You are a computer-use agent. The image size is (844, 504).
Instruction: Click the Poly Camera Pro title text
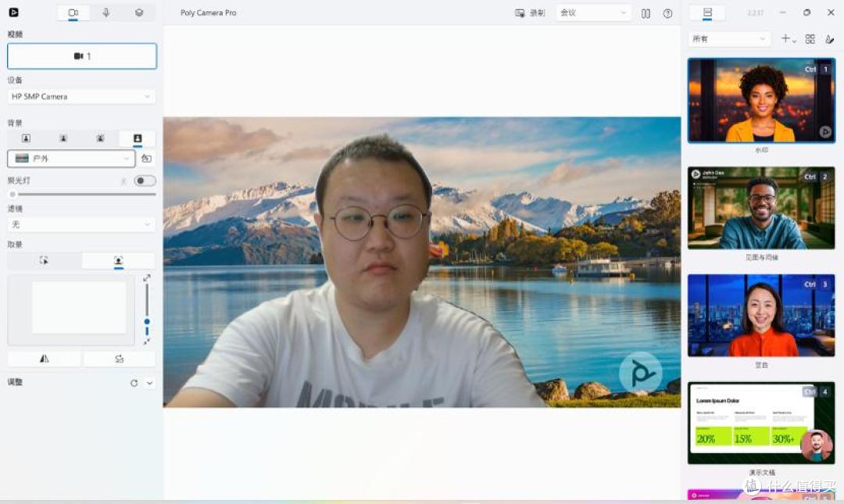[209, 13]
